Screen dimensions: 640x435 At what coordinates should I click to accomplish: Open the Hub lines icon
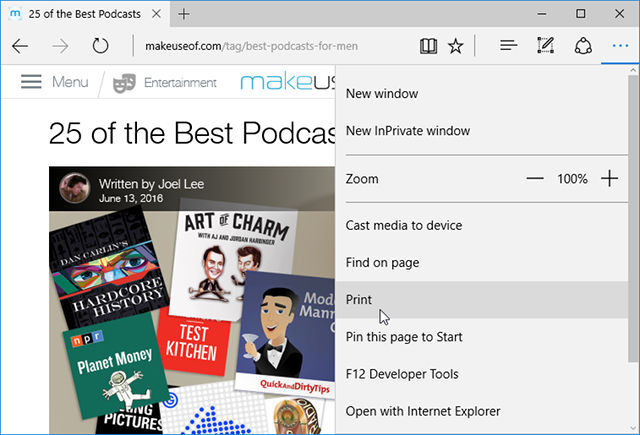(x=508, y=46)
